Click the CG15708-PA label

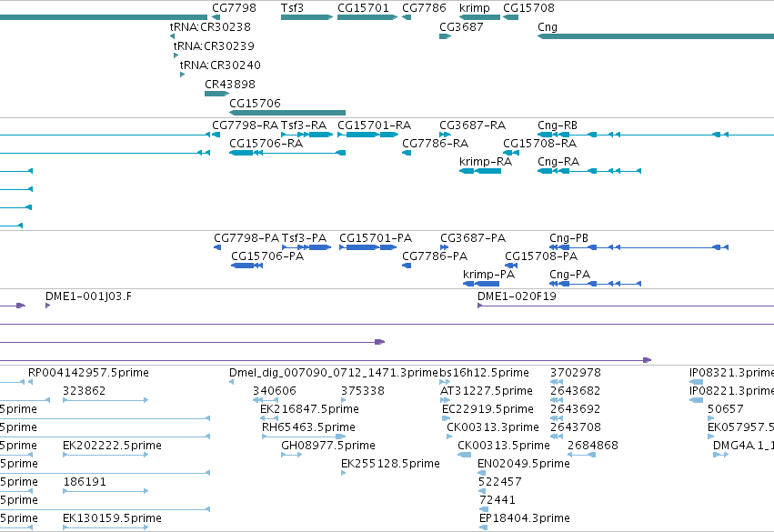click(541, 256)
